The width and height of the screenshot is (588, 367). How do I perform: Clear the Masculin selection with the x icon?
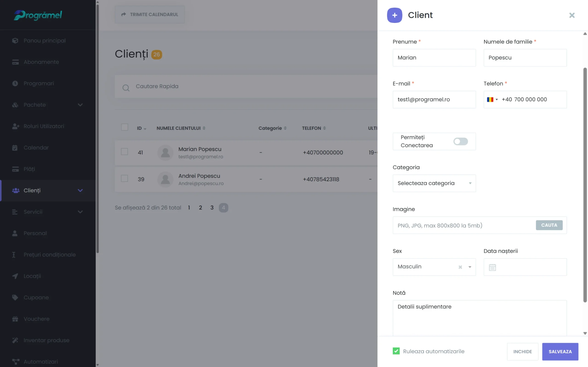coord(460,267)
